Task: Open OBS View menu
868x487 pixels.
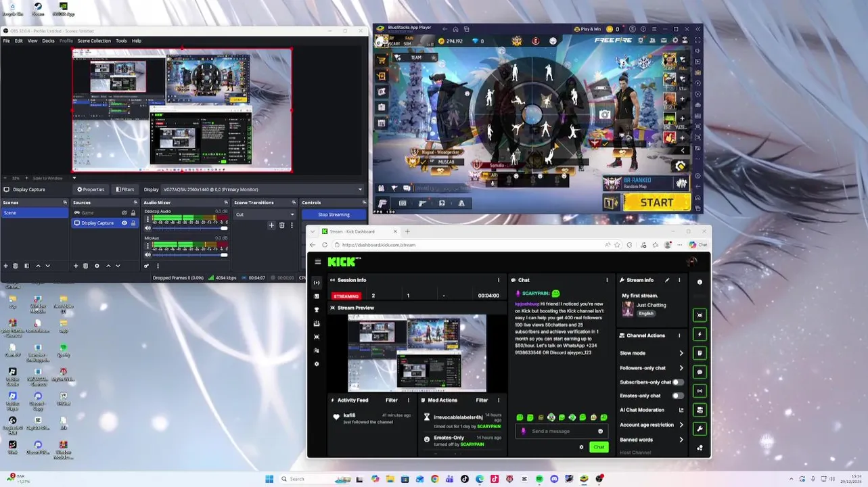Action: pos(32,41)
